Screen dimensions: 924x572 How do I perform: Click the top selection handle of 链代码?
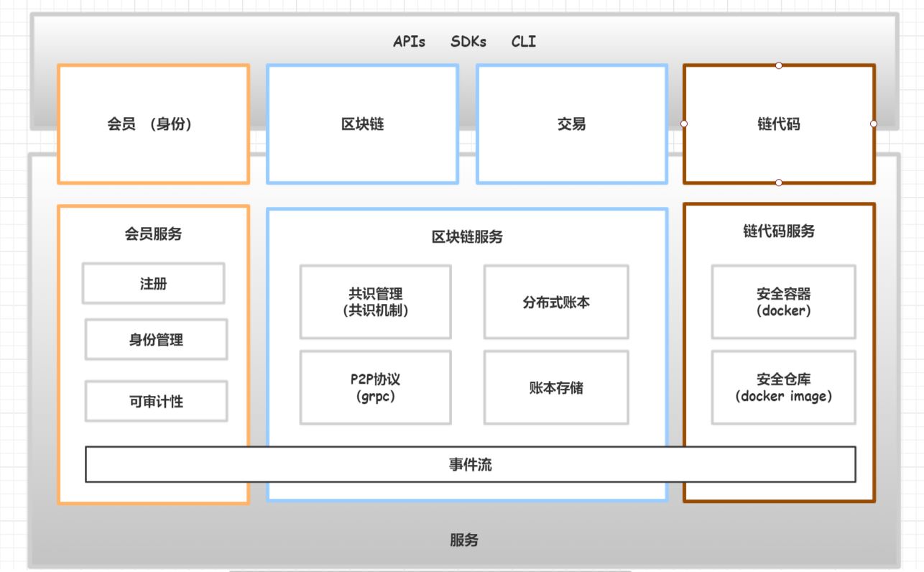point(778,64)
